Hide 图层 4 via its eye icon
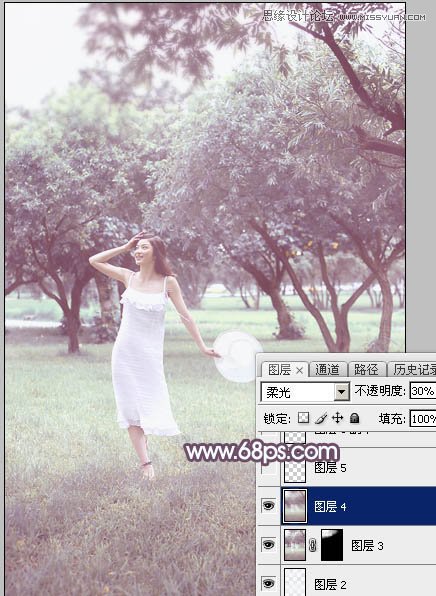The image size is (436, 596). (268, 506)
